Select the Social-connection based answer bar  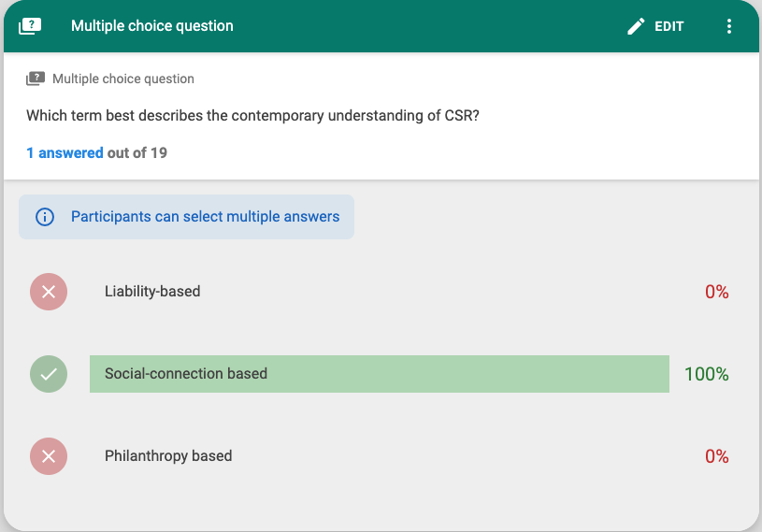click(379, 374)
